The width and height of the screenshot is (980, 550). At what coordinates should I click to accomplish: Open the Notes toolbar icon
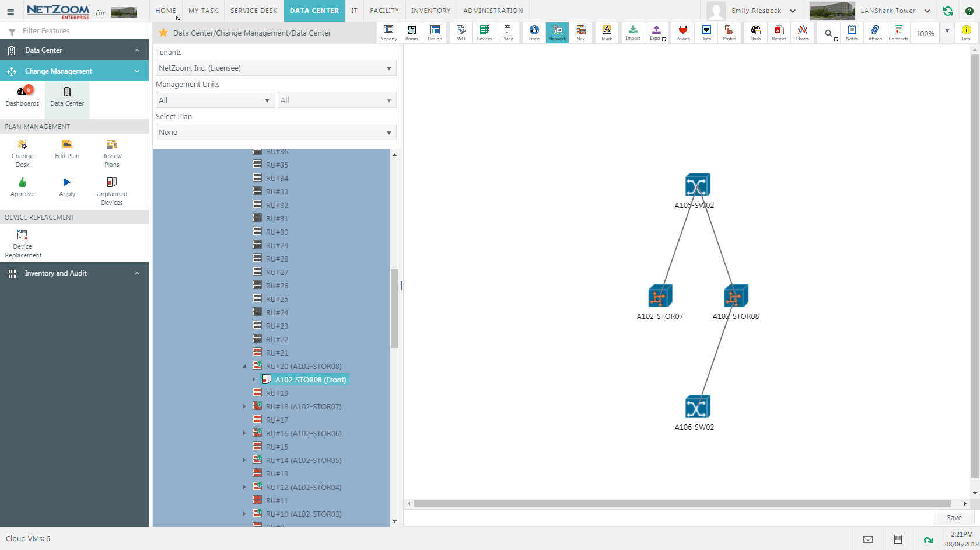[852, 33]
